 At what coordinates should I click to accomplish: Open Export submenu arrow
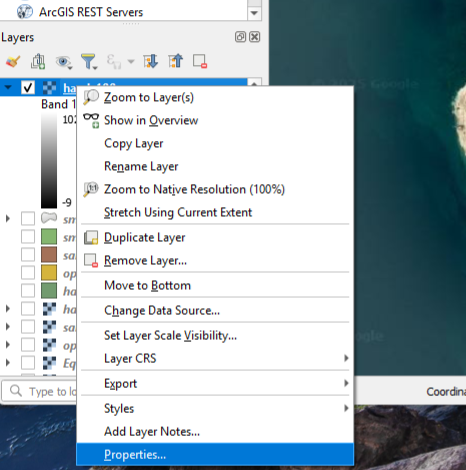346,383
